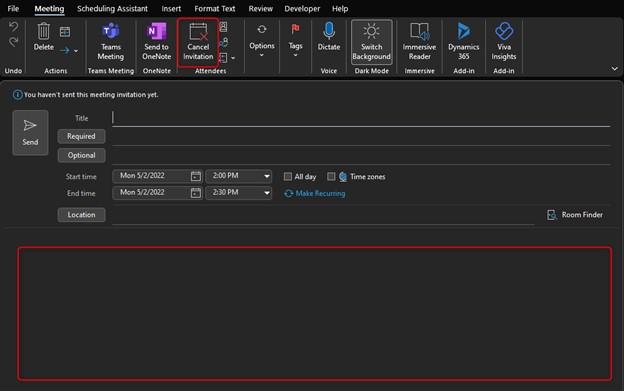This screenshot has height=391, width=624.
Task: Open the Tags dropdown
Action: (x=295, y=41)
